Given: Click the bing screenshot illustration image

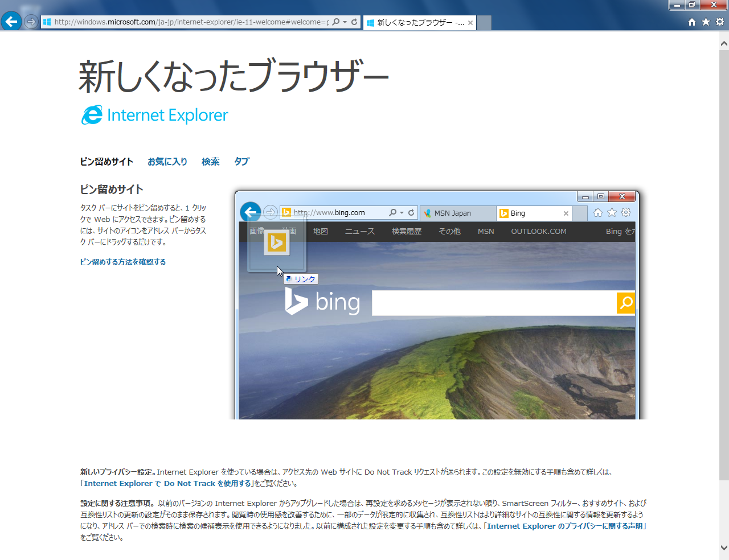Looking at the screenshot, I should [x=437, y=305].
